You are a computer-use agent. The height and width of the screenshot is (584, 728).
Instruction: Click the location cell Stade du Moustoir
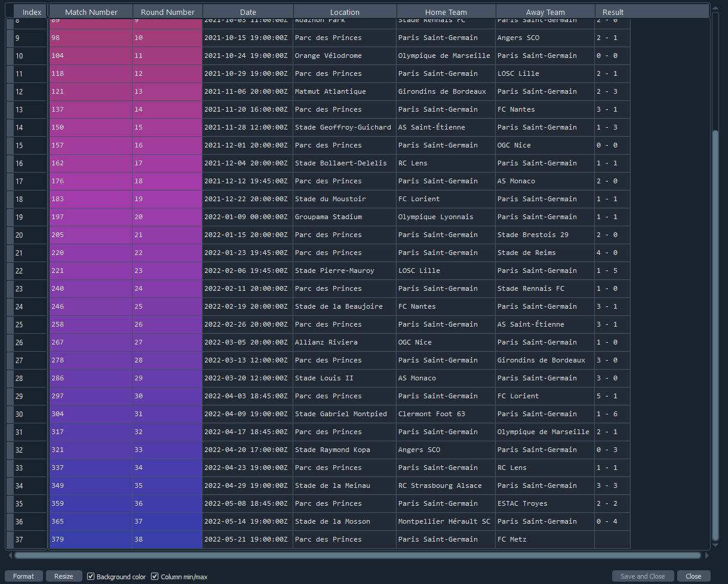(x=345, y=199)
